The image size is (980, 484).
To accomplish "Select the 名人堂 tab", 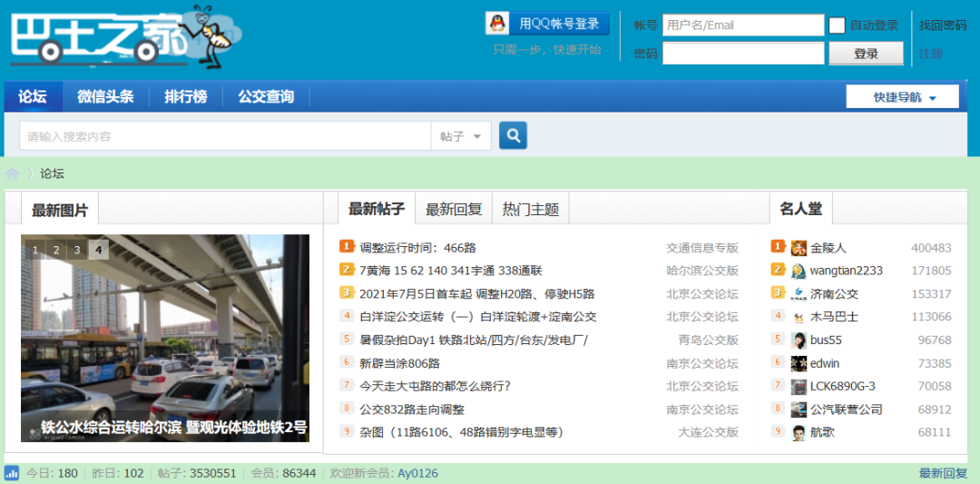I will pyautogui.click(x=800, y=209).
